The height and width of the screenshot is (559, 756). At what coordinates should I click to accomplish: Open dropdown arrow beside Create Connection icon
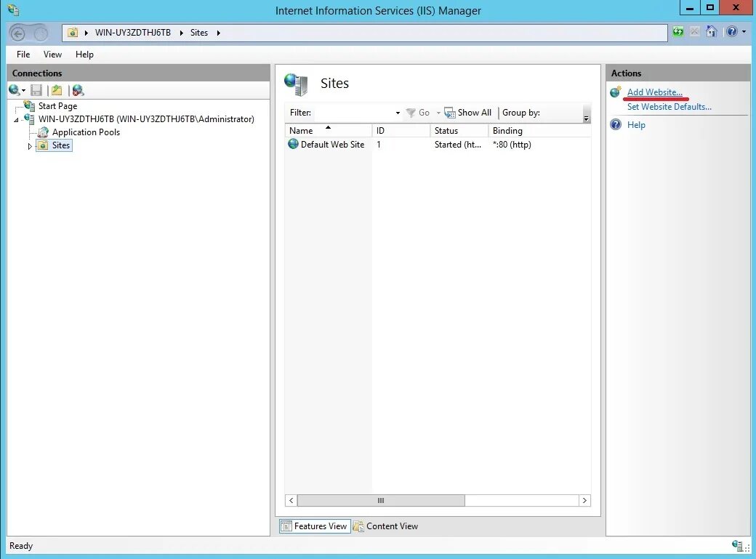pos(23,91)
